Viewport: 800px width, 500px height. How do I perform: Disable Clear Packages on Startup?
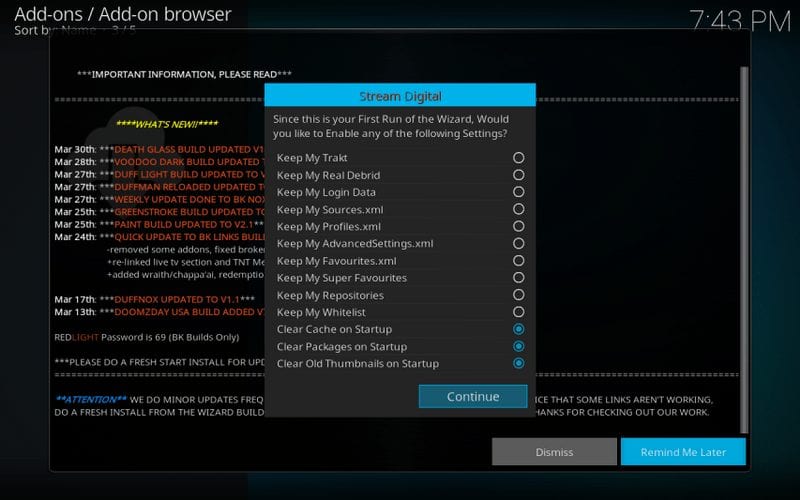(518, 346)
